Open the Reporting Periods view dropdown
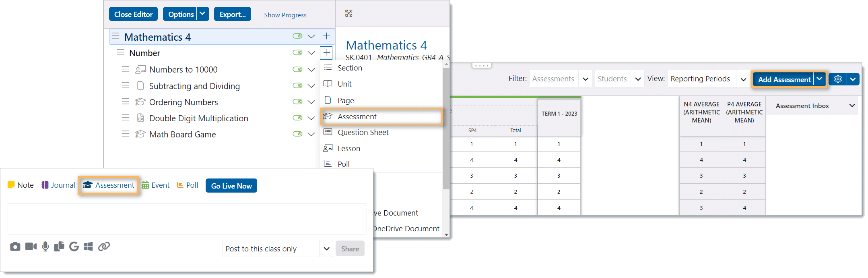 (743, 79)
